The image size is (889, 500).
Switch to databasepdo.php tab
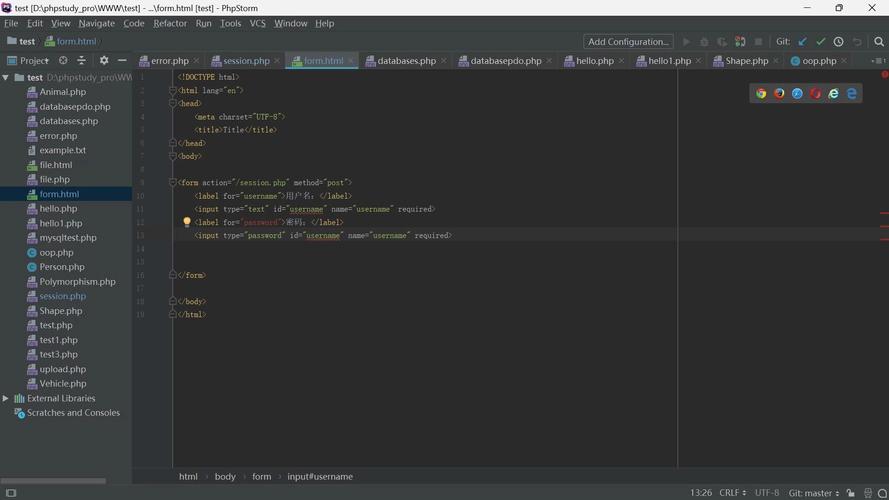click(506, 61)
